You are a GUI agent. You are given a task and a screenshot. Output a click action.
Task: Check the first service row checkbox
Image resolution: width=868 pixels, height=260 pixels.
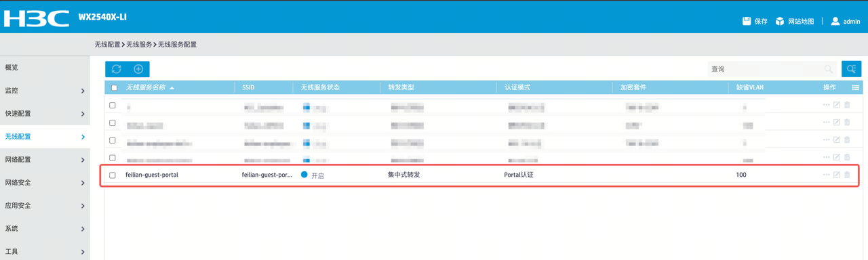point(113,106)
